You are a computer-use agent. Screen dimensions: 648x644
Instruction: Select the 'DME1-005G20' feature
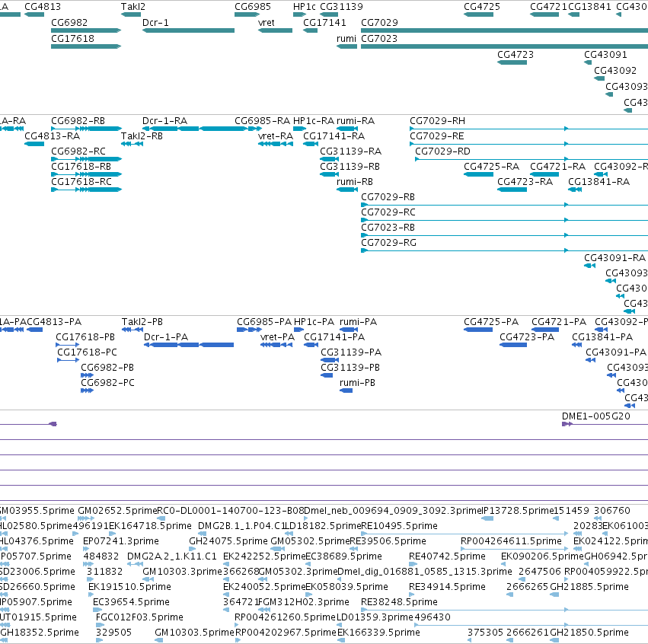click(596, 416)
